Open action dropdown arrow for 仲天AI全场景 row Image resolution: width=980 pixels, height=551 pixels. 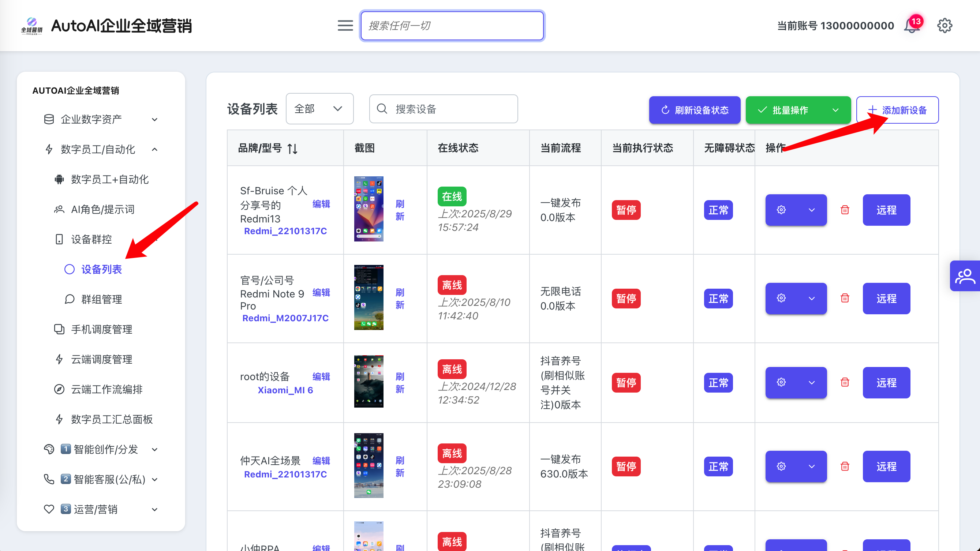(x=811, y=466)
